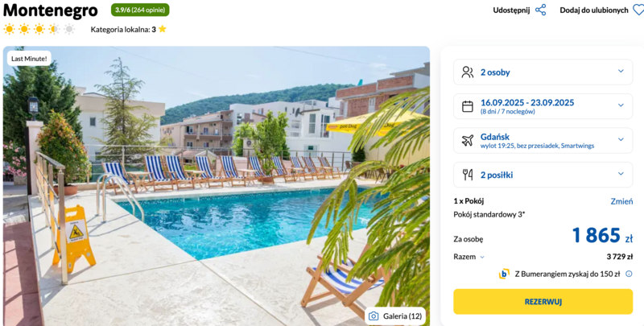Click the yellow star next to Kategoria lokalna
The image size is (644, 326).
[x=163, y=29]
